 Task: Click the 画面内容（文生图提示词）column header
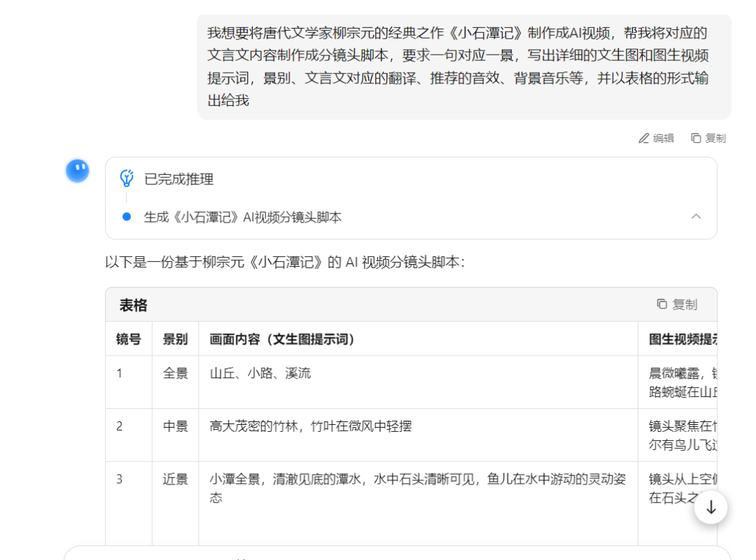point(283,339)
